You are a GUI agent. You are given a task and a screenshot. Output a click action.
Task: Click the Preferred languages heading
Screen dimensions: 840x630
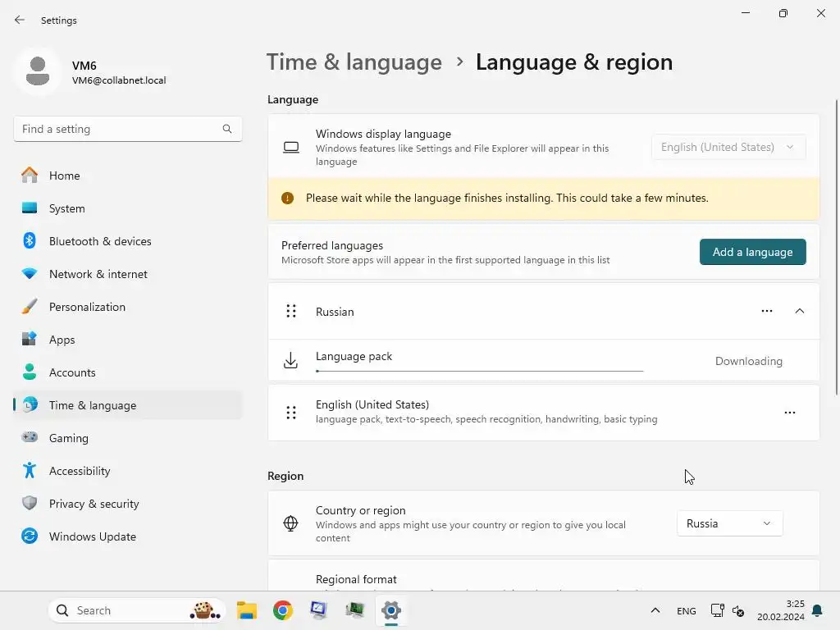332,245
